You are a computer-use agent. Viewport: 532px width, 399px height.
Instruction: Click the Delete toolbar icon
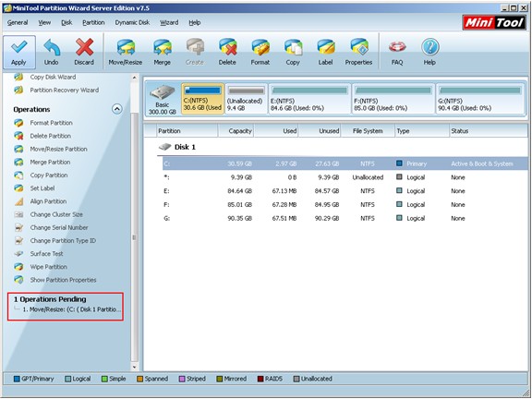click(227, 53)
